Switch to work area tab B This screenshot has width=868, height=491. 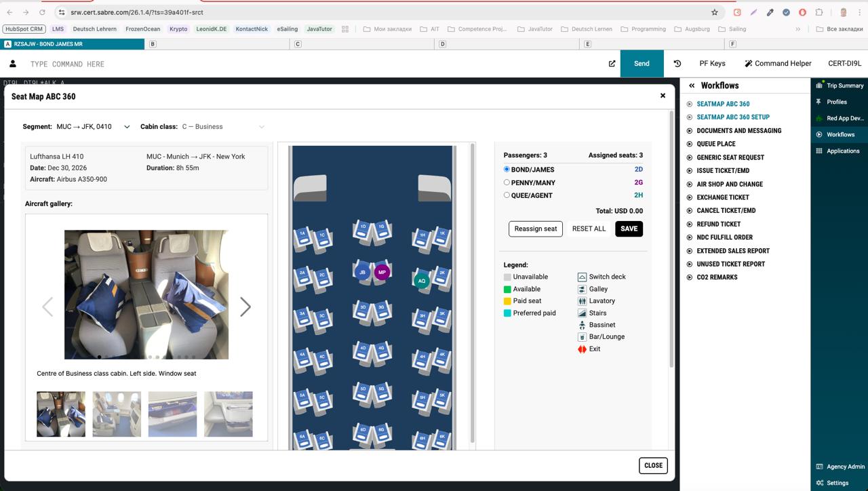(x=153, y=44)
